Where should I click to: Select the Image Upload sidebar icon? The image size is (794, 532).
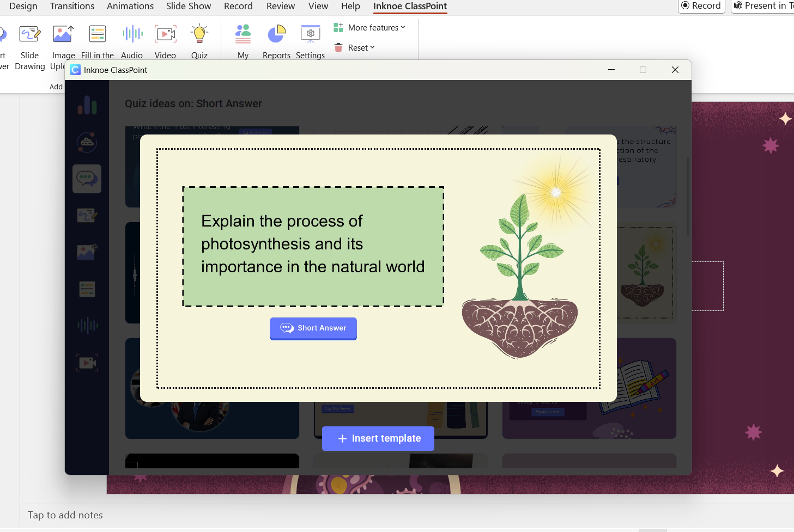coord(87,252)
